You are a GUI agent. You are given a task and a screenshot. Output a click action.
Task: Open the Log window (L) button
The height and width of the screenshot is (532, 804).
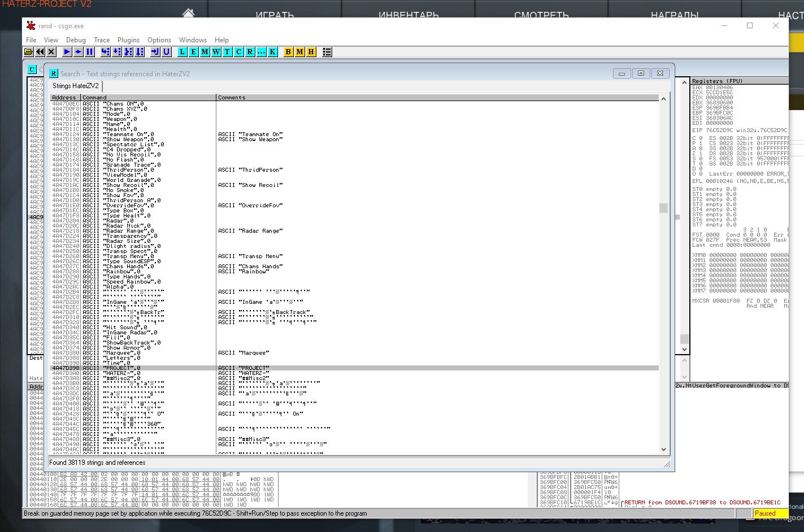(x=182, y=52)
